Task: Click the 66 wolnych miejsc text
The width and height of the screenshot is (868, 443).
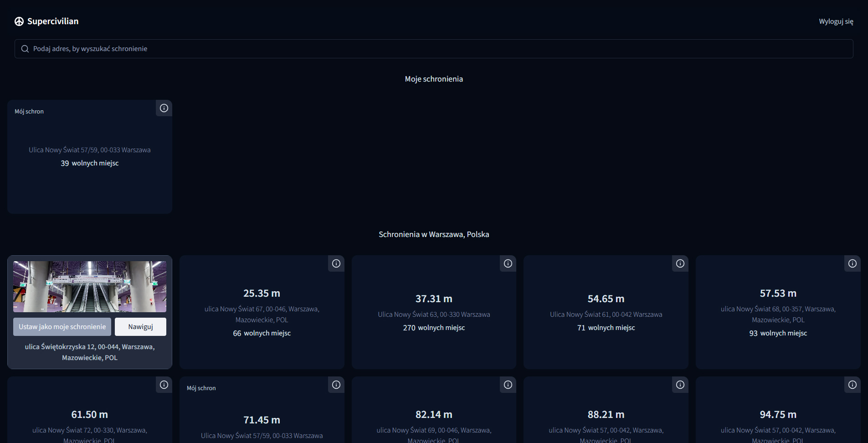Action: pos(262,333)
